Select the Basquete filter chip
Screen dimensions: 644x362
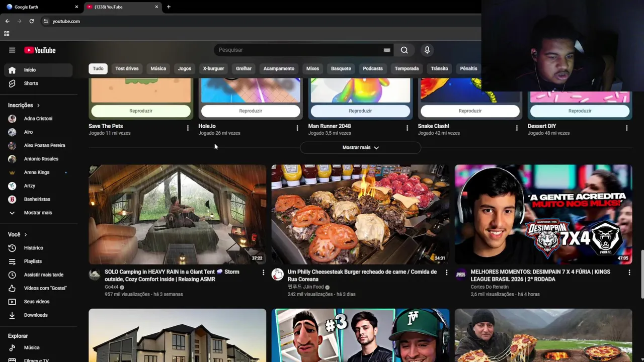click(341, 69)
